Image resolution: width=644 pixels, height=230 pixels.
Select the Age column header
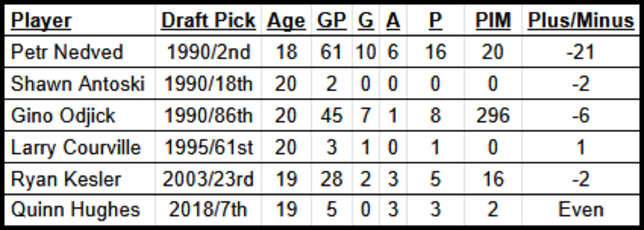[286, 21]
